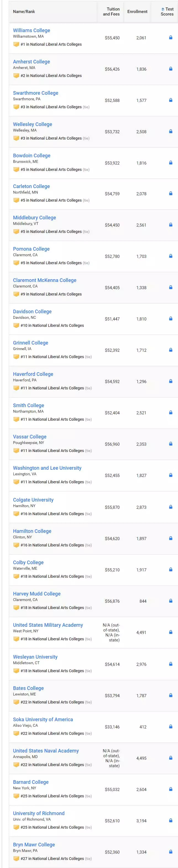Click the ranking badge icon under Pomona College

pos(16,263)
